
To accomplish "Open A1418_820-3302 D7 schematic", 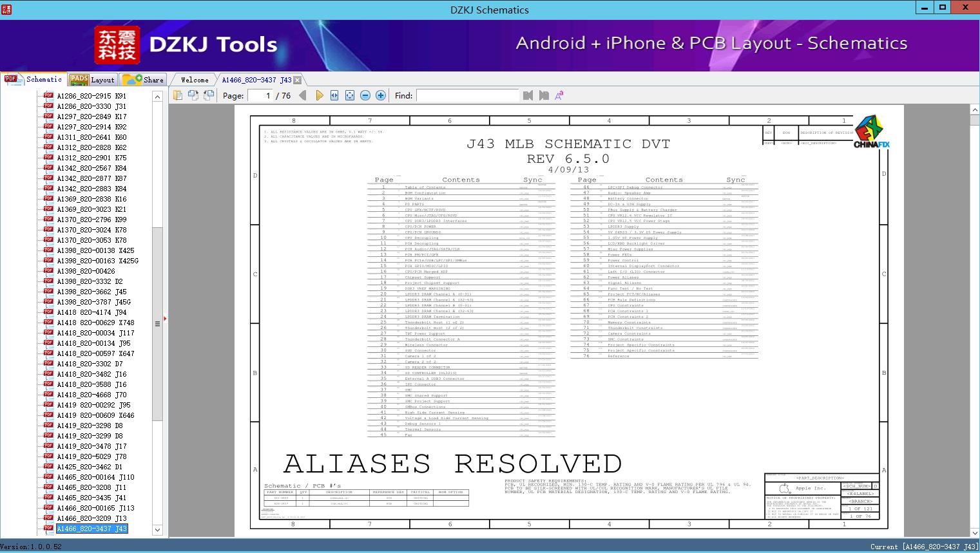I will click(x=90, y=364).
